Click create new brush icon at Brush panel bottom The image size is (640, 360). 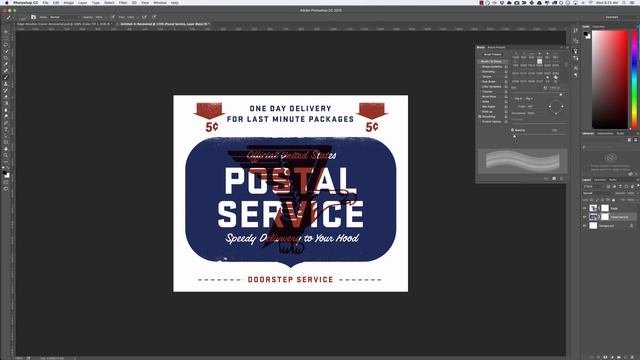(554, 178)
